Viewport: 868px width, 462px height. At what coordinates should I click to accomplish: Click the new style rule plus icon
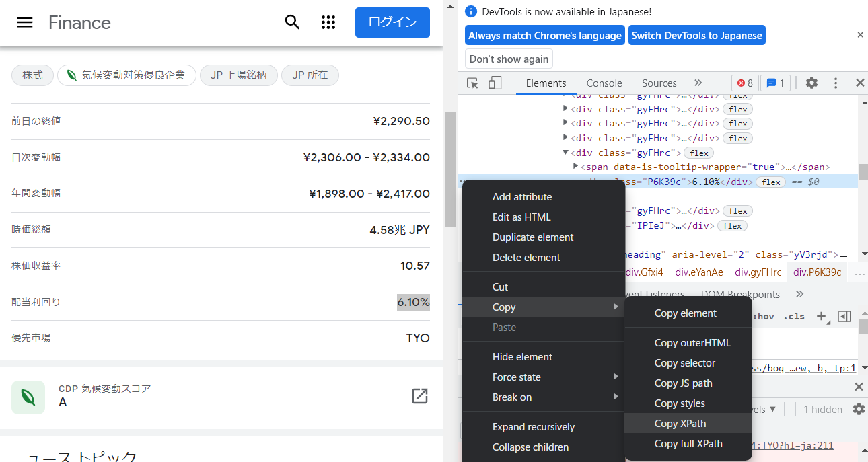(821, 316)
